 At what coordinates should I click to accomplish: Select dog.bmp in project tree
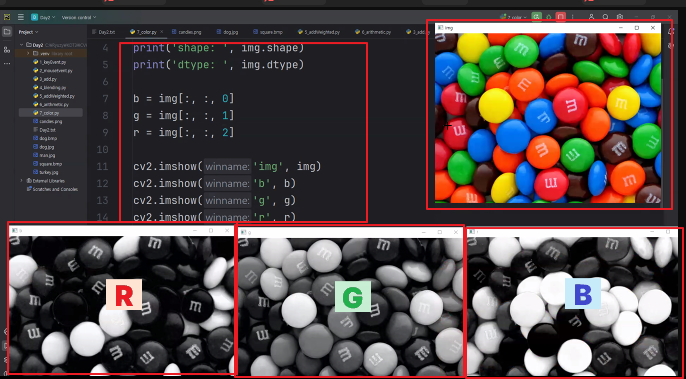click(x=46, y=138)
